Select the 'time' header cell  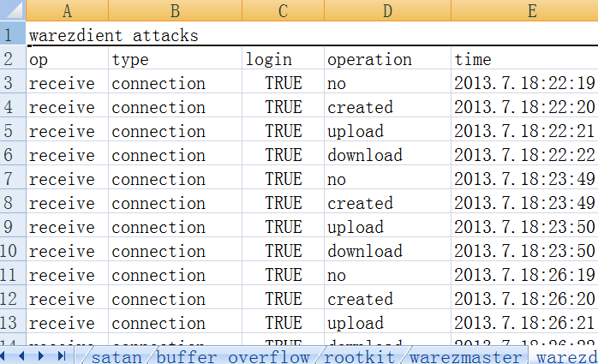click(524, 60)
